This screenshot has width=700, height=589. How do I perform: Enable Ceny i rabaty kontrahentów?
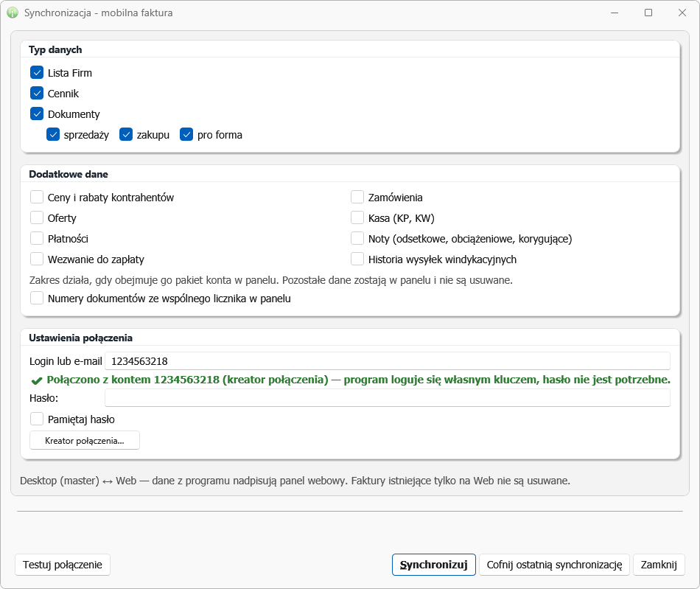click(37, 197)
